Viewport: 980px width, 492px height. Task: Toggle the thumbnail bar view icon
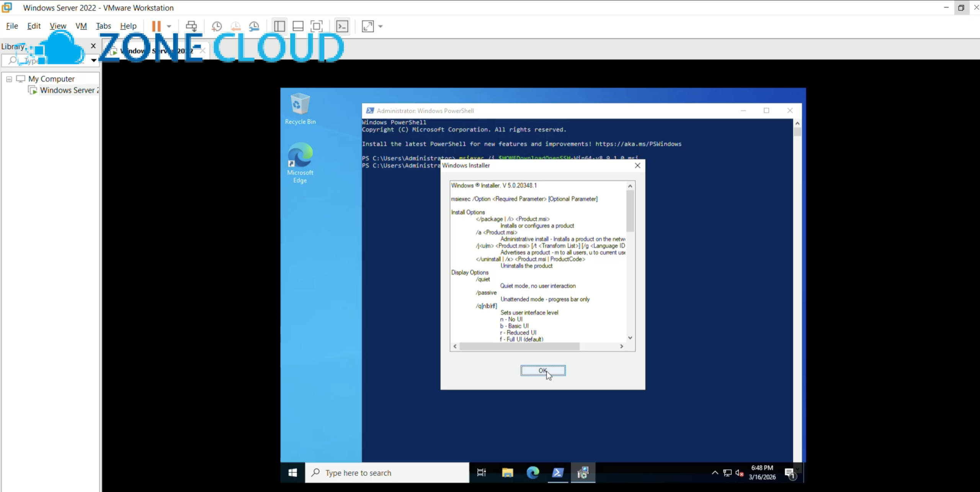(x=298, y=26)
